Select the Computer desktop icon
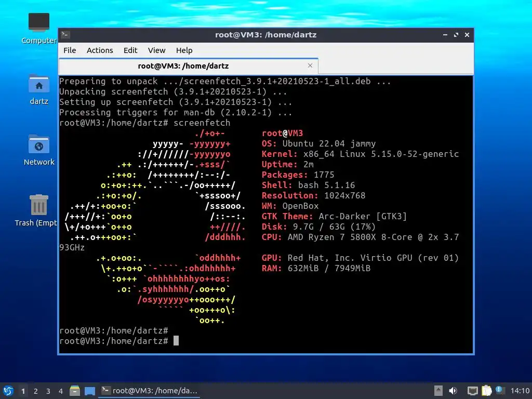532x399 pixels. click(x=38, y=29)
